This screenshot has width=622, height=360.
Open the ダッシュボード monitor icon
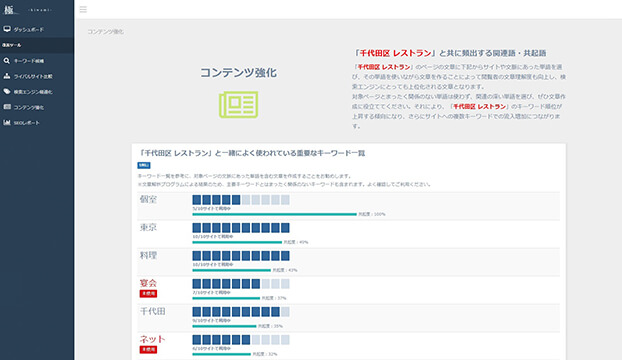coord(7,29)
